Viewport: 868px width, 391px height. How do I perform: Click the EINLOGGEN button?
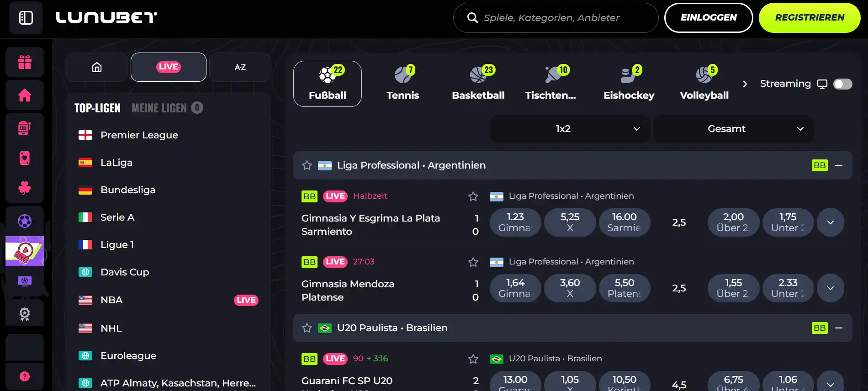point(709,18)
